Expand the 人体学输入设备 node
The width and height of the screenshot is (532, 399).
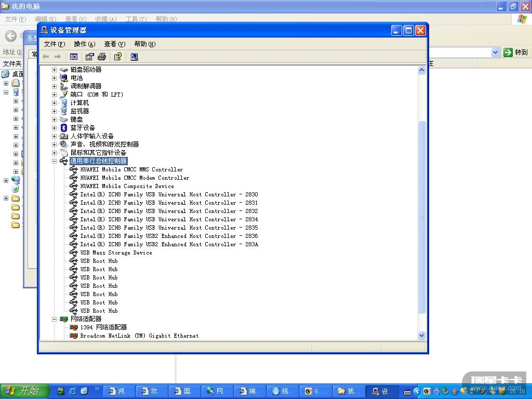pos(54,136)
